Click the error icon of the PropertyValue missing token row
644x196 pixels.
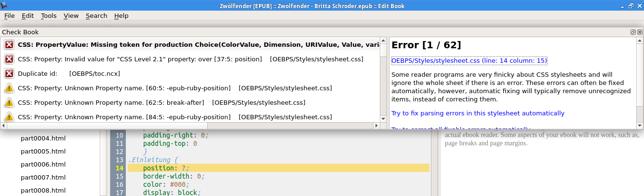tap(9, 44)
